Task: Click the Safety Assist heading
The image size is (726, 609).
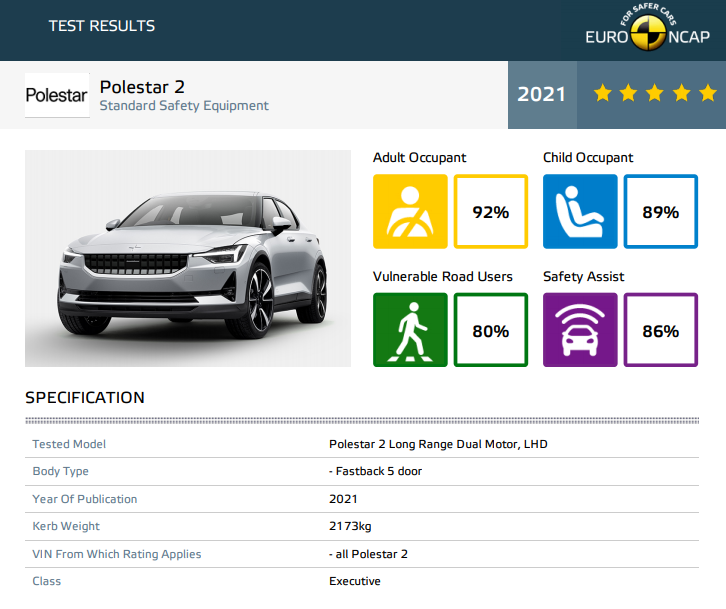Action: (583, 277)
